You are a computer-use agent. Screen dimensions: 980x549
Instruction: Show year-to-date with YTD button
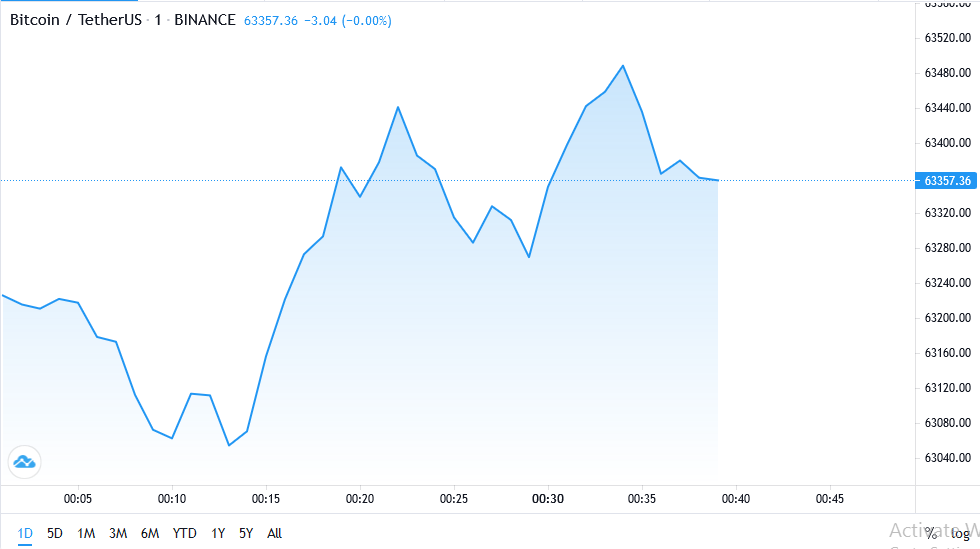coord(184,533)
